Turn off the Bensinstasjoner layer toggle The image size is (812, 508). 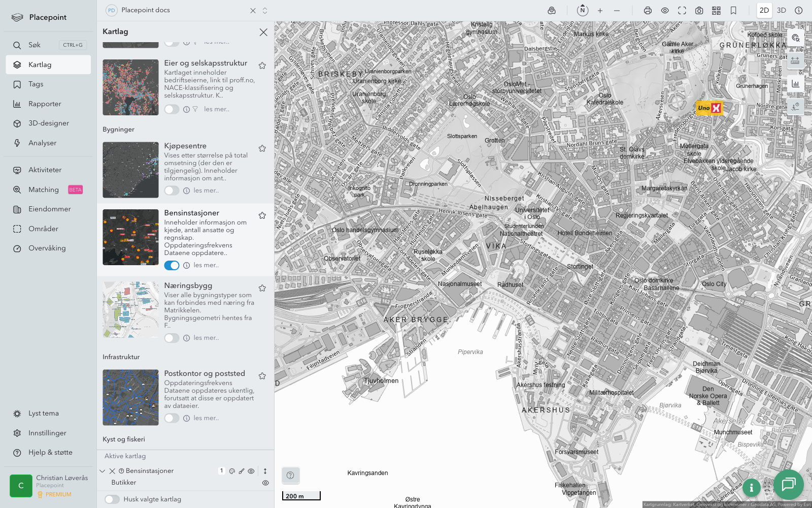[x=172, y=265]
